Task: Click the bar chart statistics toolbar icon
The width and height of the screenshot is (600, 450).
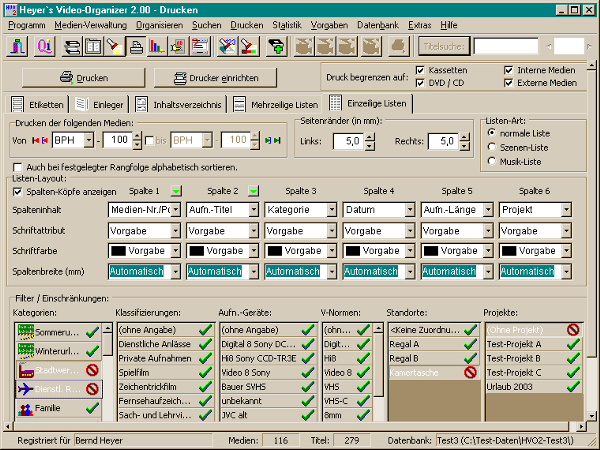Action: click(157, 46)
